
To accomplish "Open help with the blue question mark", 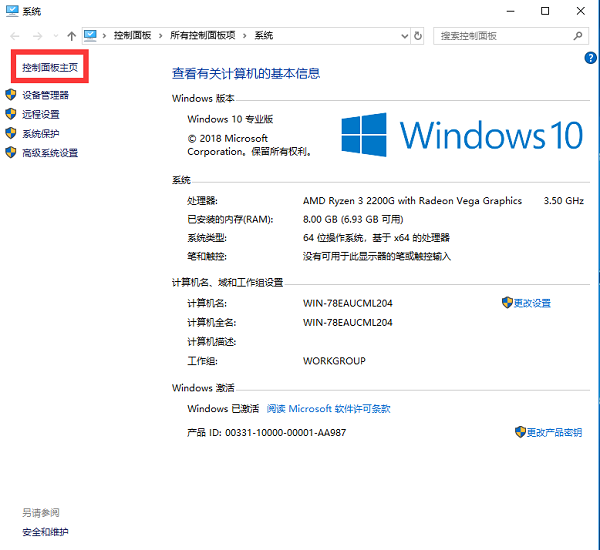I will tap(590, 59).
